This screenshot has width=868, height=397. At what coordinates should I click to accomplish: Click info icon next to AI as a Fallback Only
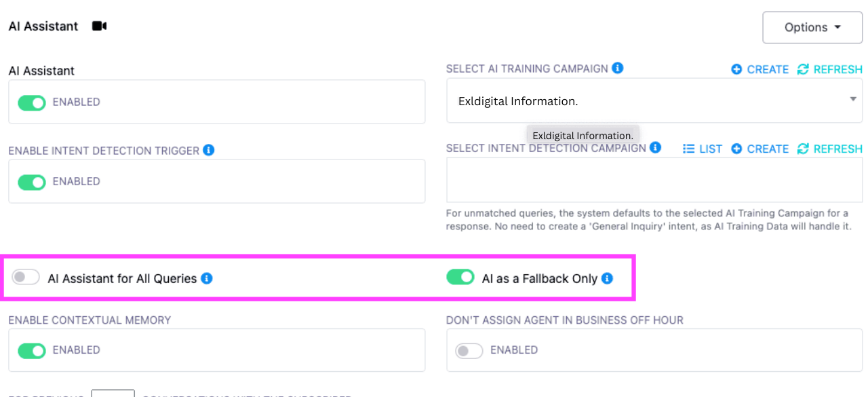pyautogui.click(x=607, y=278)
